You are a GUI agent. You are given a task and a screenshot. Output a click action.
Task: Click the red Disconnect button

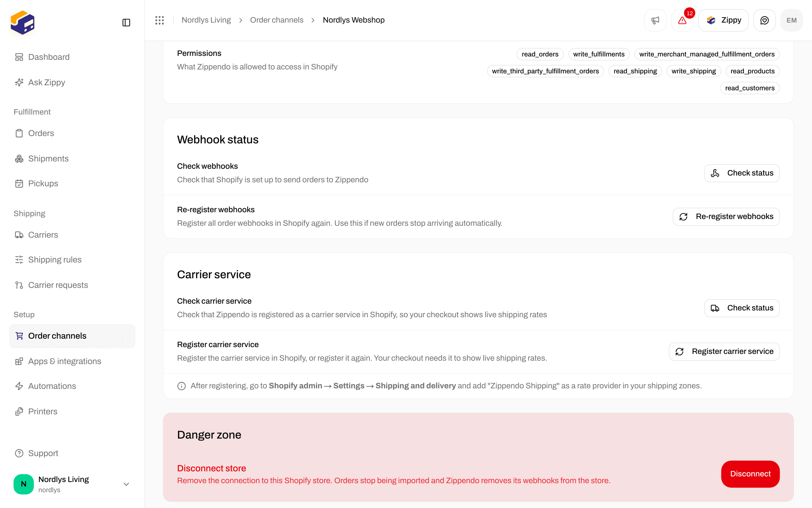click(750, 474)
